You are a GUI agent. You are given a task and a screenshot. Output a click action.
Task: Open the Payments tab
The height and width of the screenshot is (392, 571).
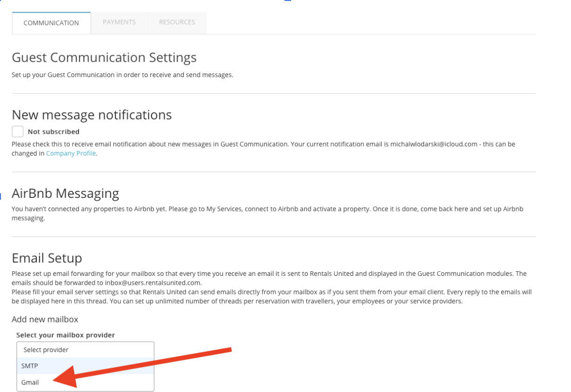[119, 22]
